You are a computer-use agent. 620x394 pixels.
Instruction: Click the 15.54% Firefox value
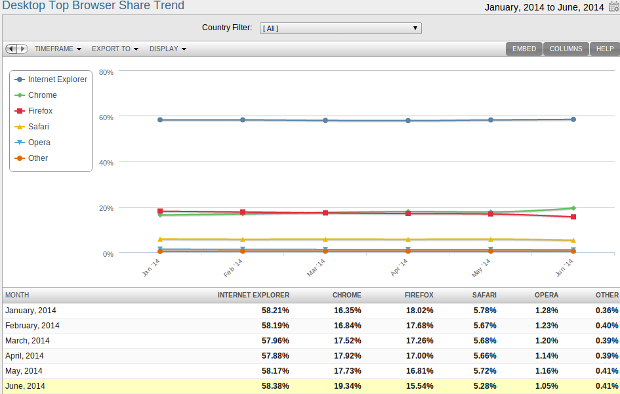(420, 386)
